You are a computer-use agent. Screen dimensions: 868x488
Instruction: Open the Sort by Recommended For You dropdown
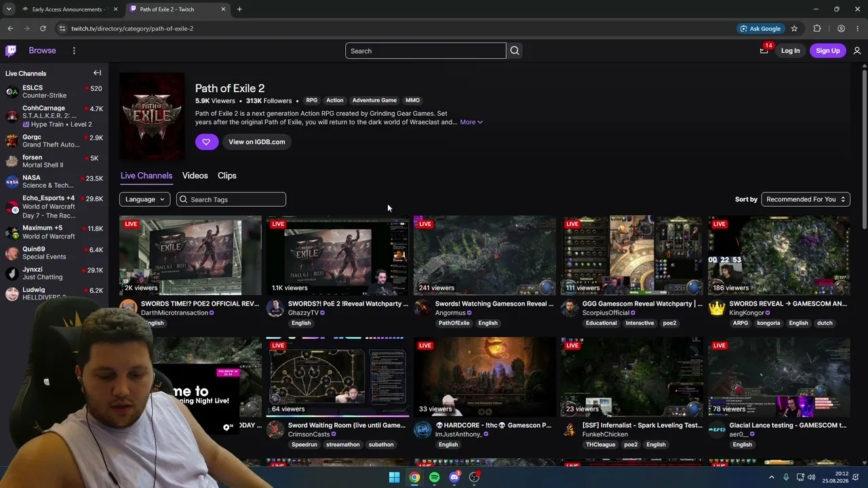(806, 199)
